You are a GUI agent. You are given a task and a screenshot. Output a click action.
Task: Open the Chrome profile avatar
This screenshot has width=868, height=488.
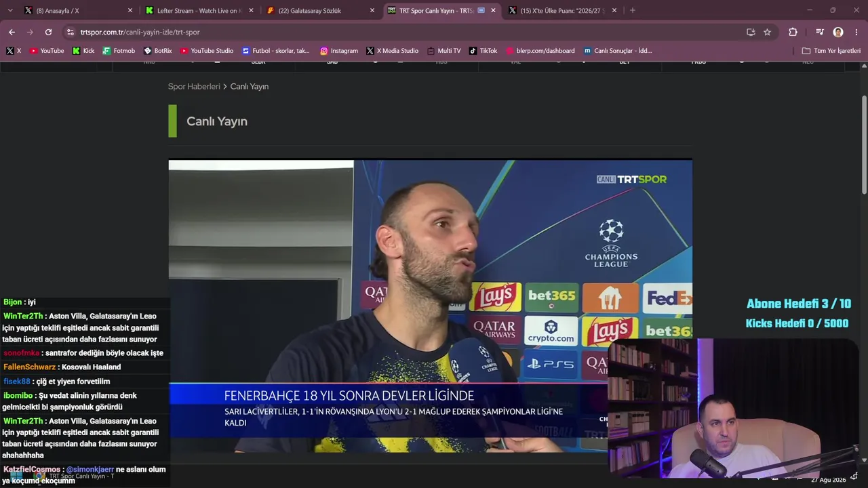838,32
